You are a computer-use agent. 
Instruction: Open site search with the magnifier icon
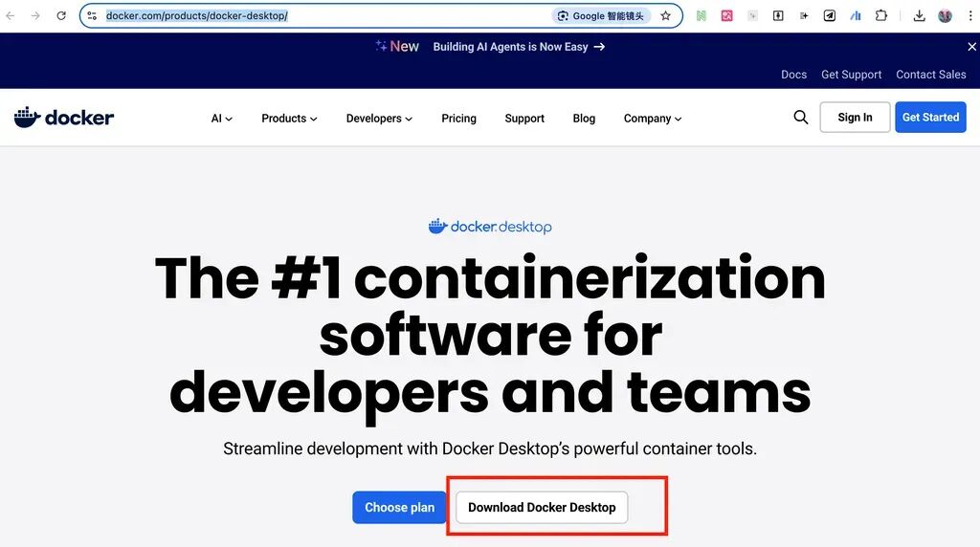[801, 118]
